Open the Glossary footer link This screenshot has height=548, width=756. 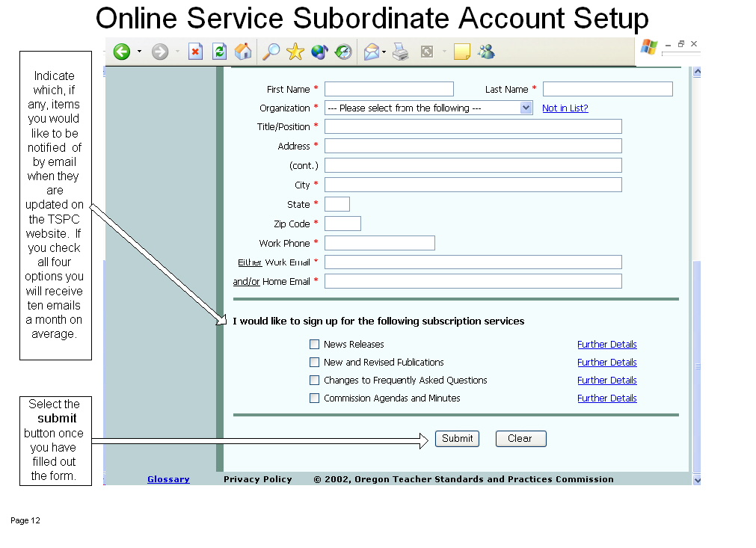168,479
